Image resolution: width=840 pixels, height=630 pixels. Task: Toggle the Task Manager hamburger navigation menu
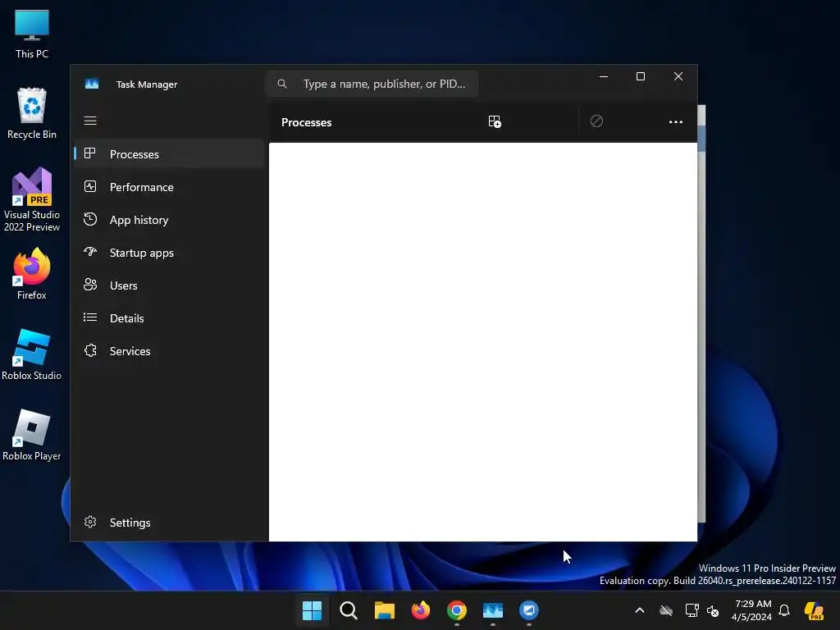(90, 121)
